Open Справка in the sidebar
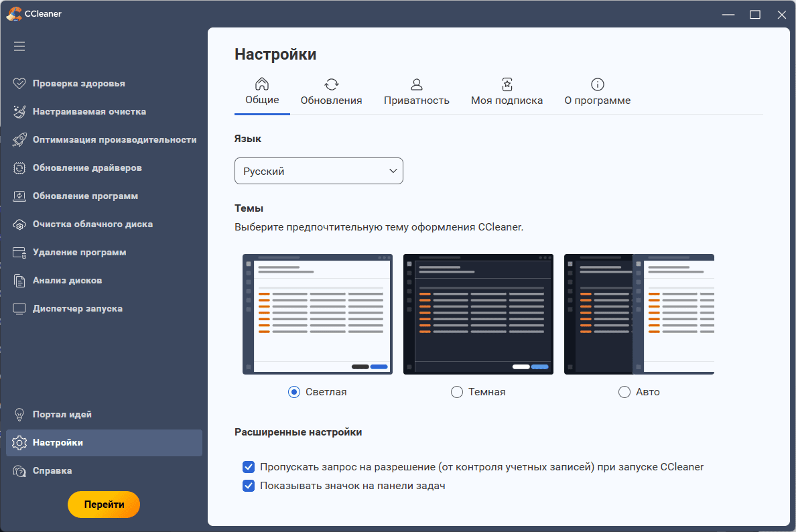The image size is (796, 532). click(104, 471)
